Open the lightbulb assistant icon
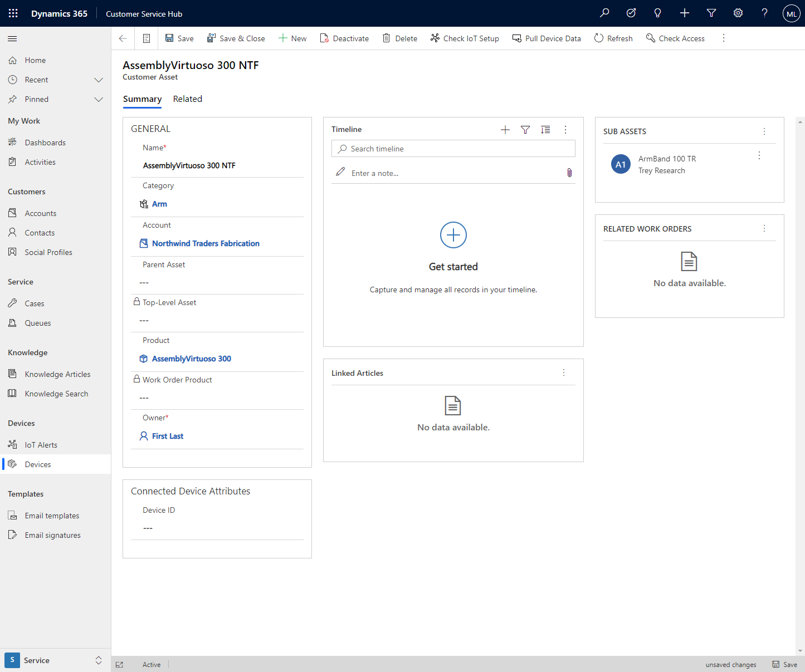This screenshot has width=805, height=672. point(658,13)
